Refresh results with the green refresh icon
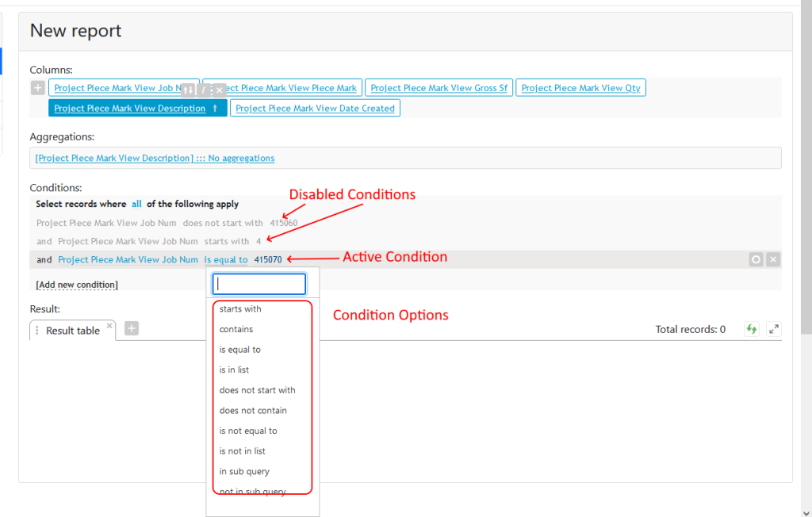812x517 pixels. pyautogui.click(x=751, y=328)
